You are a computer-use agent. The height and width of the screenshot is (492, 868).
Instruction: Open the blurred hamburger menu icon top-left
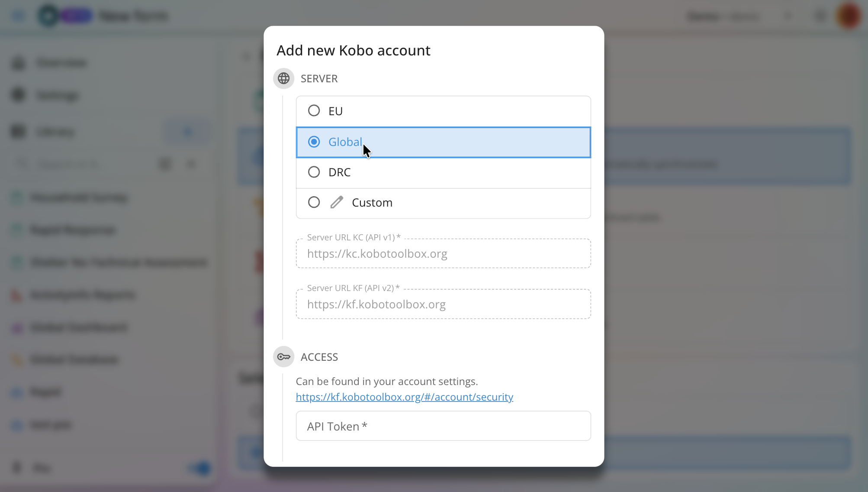[19, 16]
